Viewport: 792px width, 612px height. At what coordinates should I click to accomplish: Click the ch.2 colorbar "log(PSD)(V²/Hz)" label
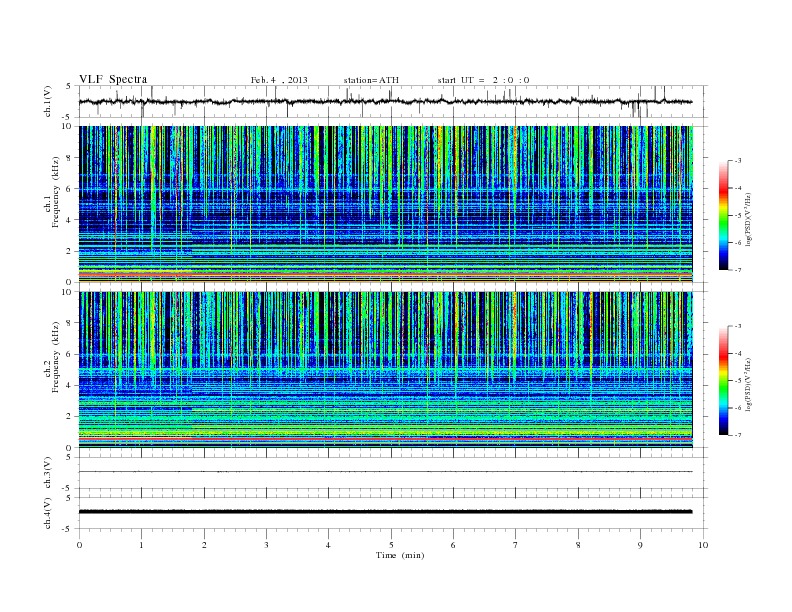(x=749, y=384)
